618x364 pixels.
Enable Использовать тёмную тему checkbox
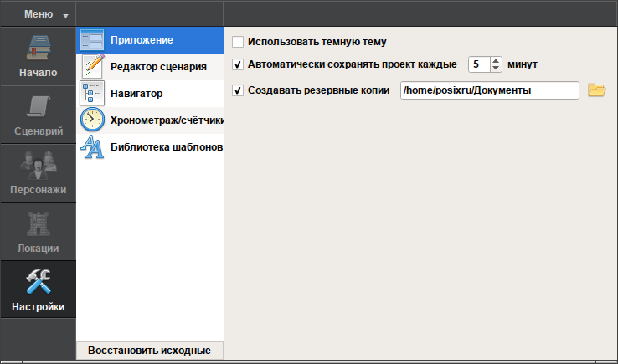point(238,42)
